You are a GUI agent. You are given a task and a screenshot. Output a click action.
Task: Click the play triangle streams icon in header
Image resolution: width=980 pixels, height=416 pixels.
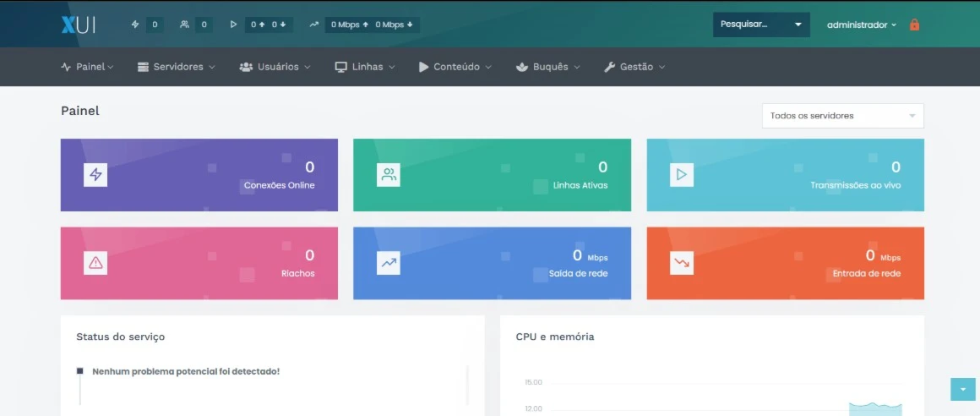[234, 25]
